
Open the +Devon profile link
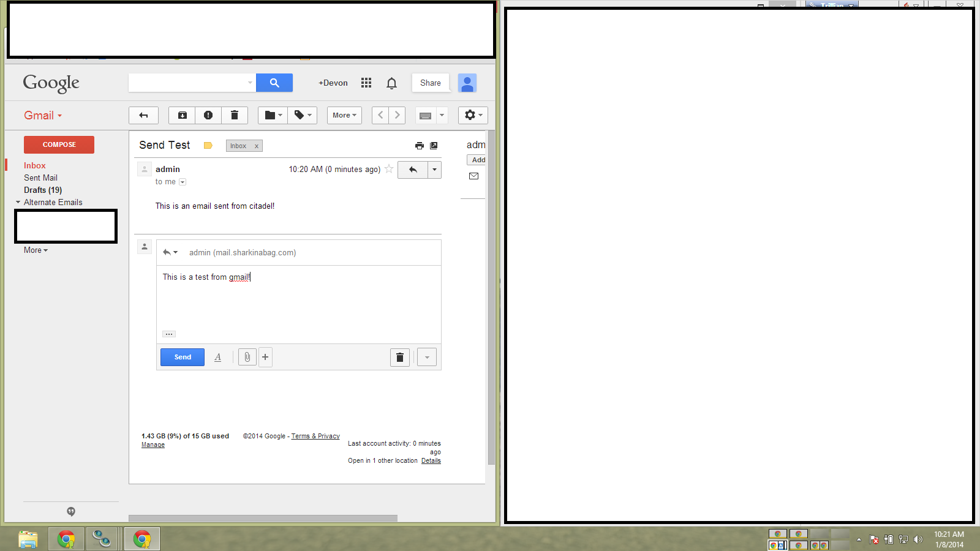pos(333,83)
